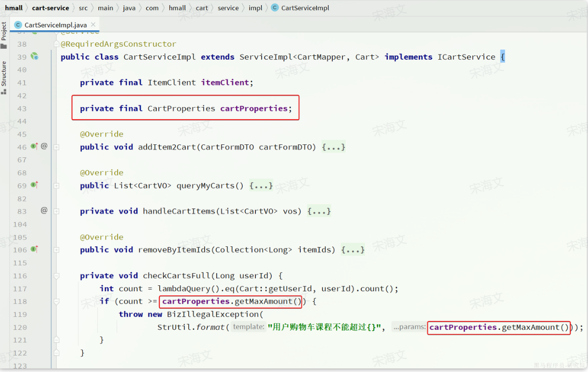Image resolution: width=588 pixels, height=372 pixels.
Task: Click the @Override annotation on line 45
Action: pos(102,134)
